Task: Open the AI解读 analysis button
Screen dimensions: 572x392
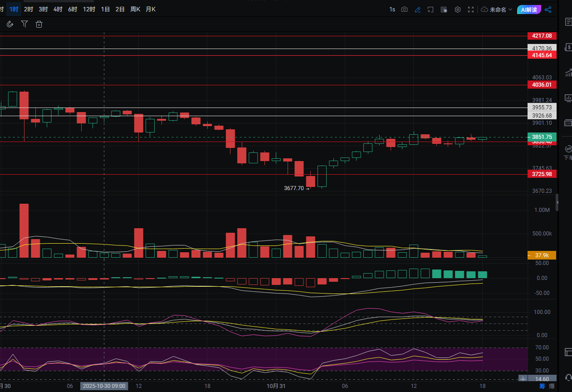Action: [529, 10]
